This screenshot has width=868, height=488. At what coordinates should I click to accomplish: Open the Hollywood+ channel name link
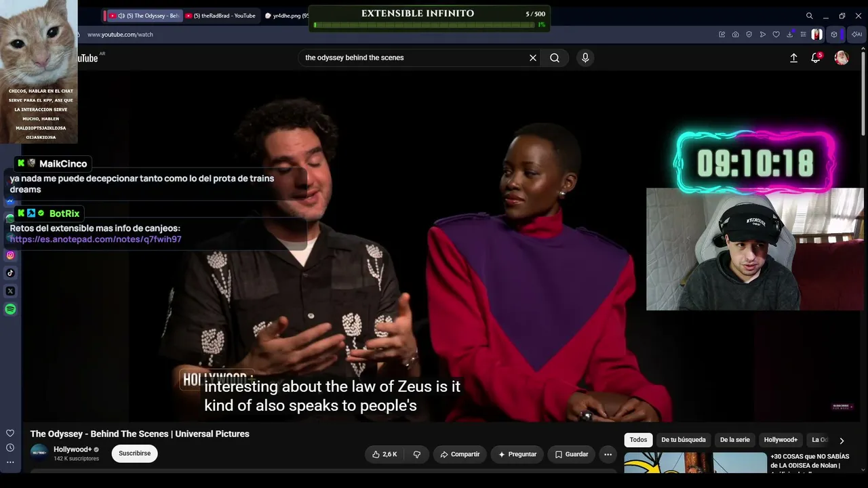tap(73, 449)
